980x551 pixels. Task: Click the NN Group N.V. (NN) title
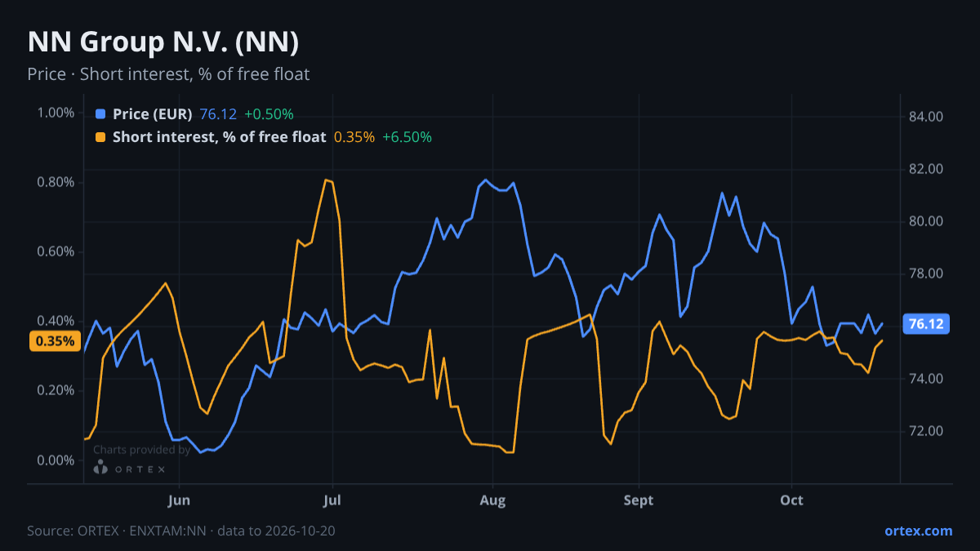click(x=163, y=42)
